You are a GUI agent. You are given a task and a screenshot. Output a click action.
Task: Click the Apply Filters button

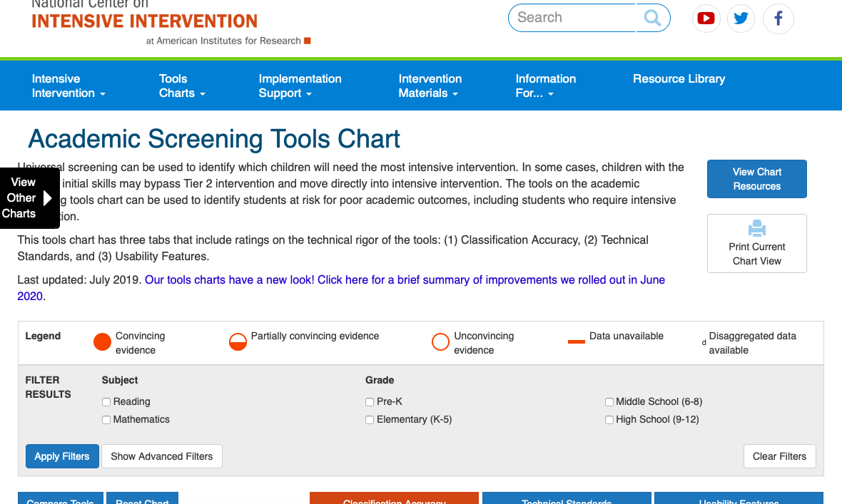tap(62, 456)
